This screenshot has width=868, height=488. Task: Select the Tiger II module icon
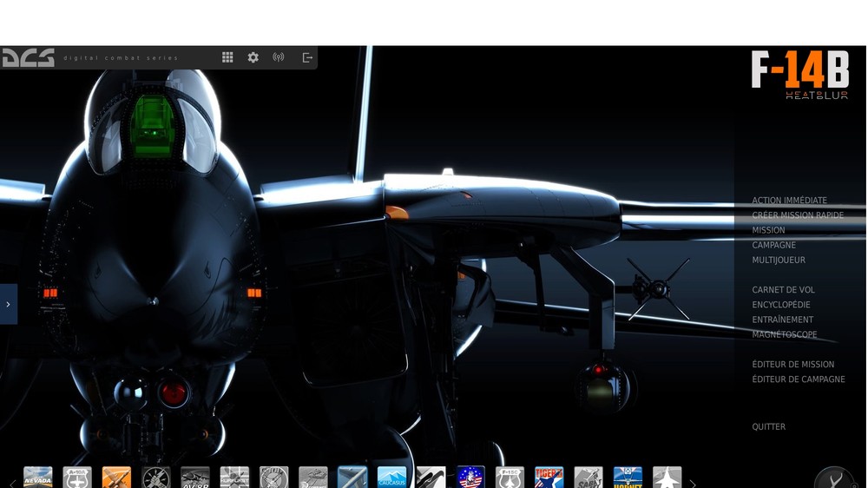click(549, 477)
